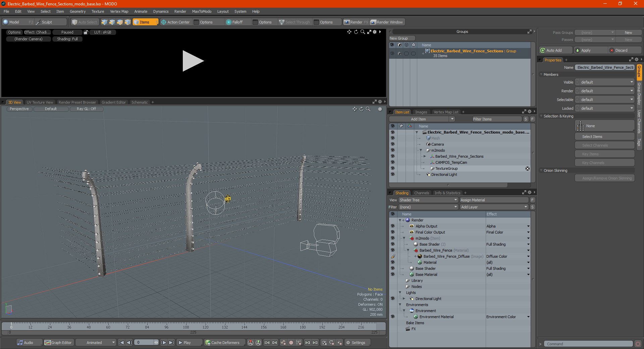Rotate view icon in 3D viewport
Image resolution: width=644 pixels, height=349 pixels.
(361, 109)
